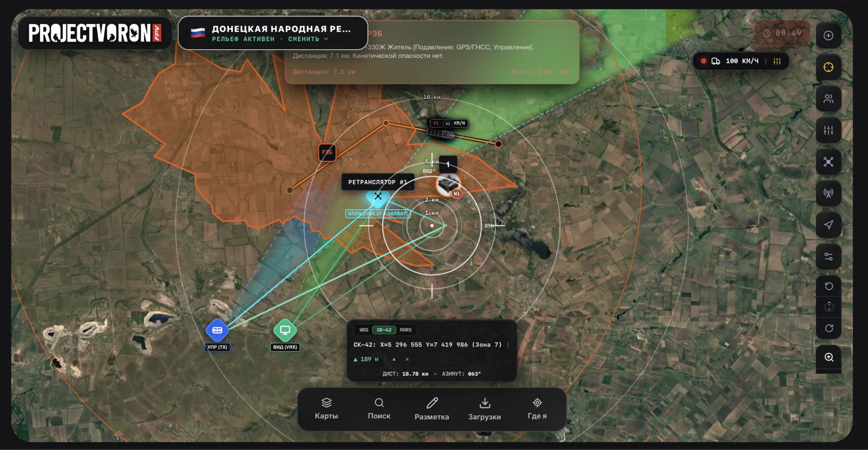The height and width of the screenshot is (450, 868).
Task: Switch coordinate format to WGS
Action: click(x=363, y=330)
